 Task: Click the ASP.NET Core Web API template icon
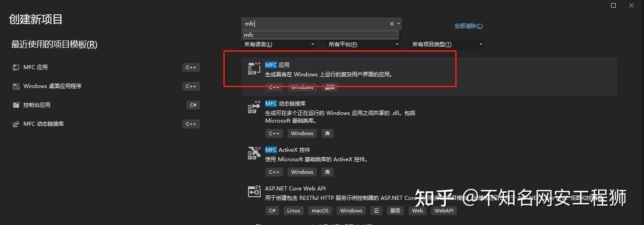coord(254,191)
